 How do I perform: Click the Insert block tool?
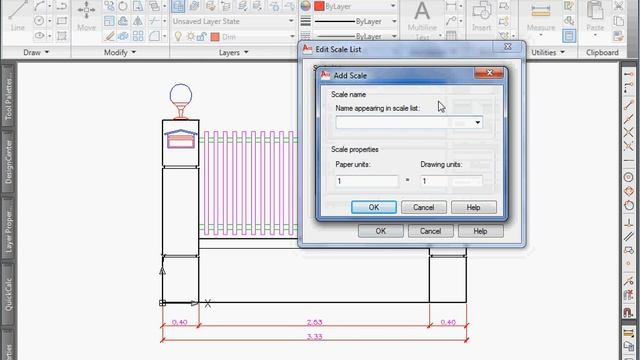point(482,16)
